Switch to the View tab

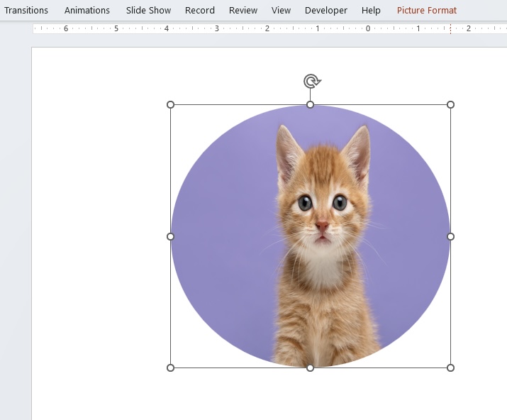[281, 11]
